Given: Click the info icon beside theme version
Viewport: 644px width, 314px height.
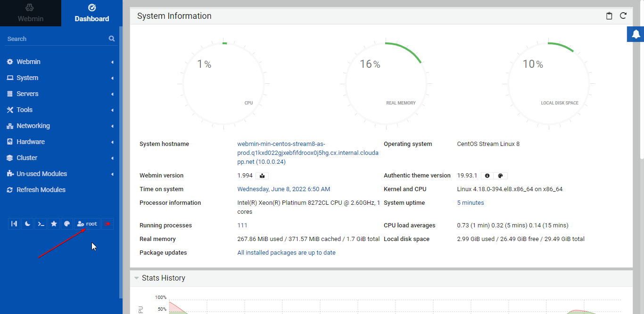Looking at the screenshot, I should pos(487,176).
